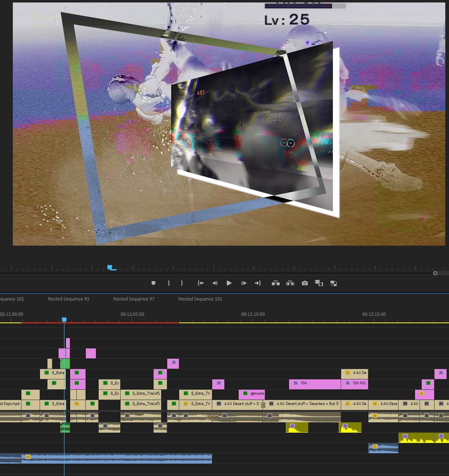The width and height of the screenshot is (449, 476).
Task: Select the first yellow audio clip under OH.
Action: pyautogui.click(x=297, y=427)
